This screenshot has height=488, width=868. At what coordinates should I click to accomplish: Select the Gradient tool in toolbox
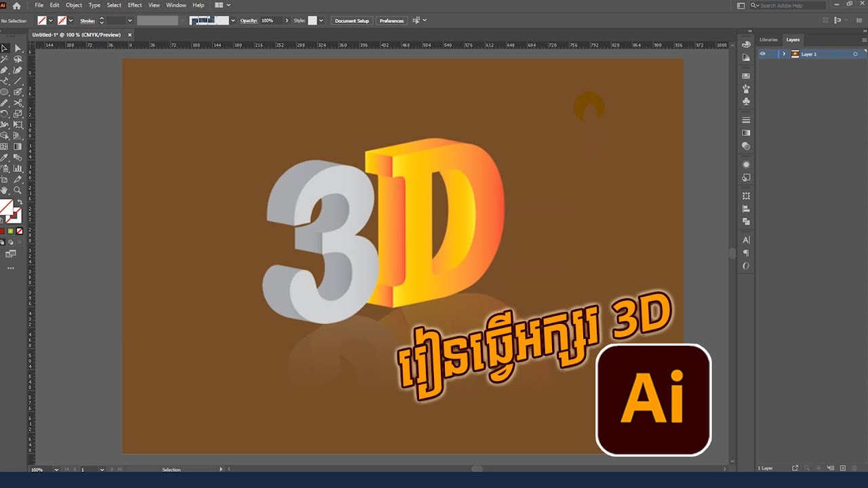(x=18, y=146)
